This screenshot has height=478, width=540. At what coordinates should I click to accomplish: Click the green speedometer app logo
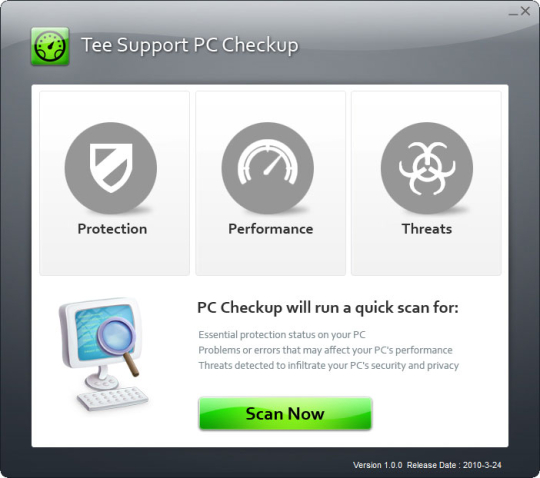(50, 46)
